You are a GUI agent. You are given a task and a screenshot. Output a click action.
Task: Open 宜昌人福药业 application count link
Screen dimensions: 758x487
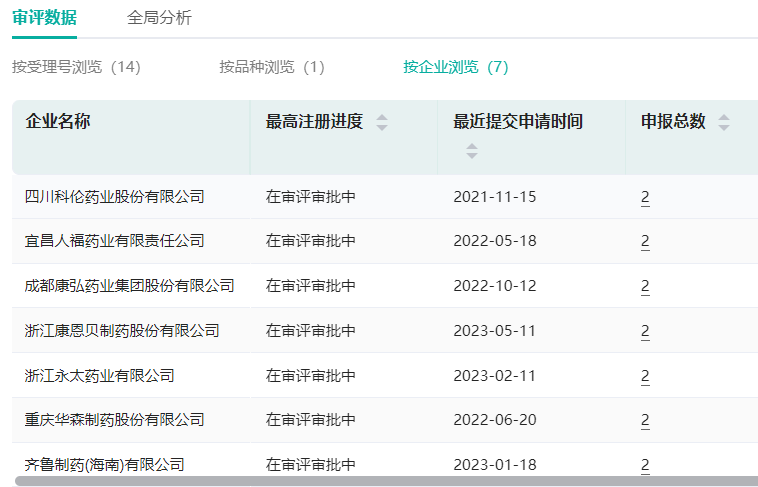click(x=645, y=241)
